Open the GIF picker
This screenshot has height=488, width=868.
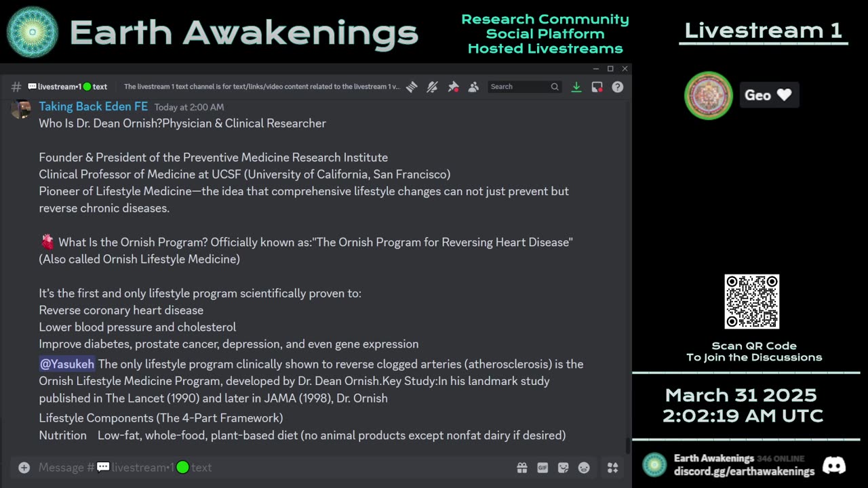[542, 468]
